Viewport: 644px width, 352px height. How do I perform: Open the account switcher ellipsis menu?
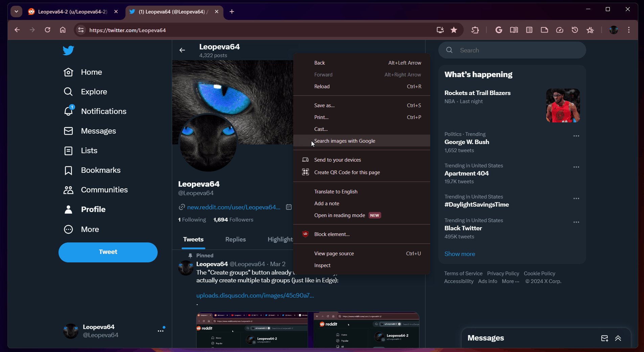tap(161, 331)
